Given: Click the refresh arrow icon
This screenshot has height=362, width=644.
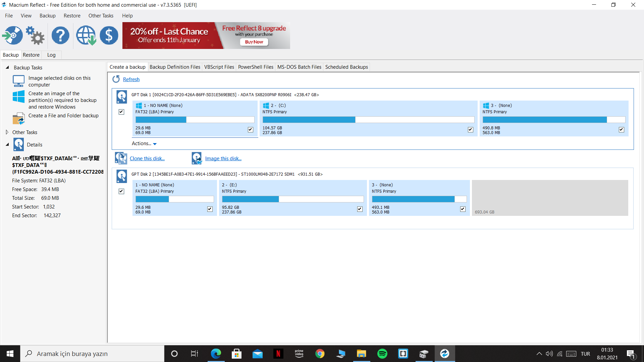Looking at the screenshot, I should coord(116,79).
